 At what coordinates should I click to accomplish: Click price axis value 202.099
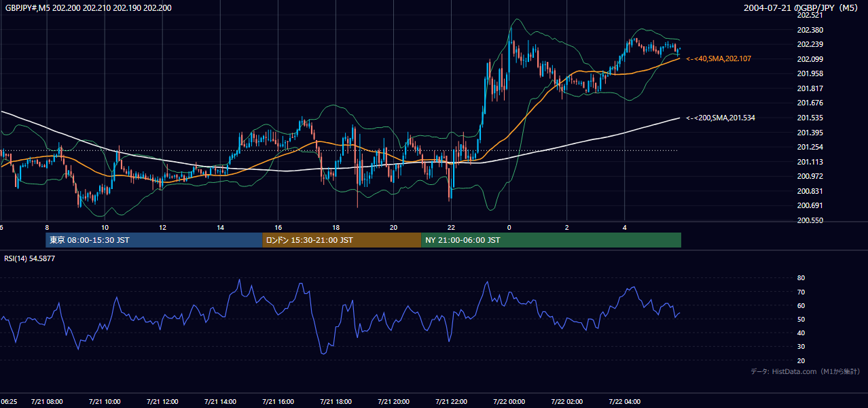[x=810, y=59]
